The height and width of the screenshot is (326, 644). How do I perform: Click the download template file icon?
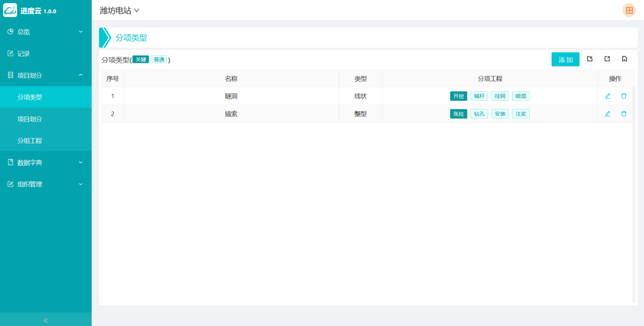(624, 59)
